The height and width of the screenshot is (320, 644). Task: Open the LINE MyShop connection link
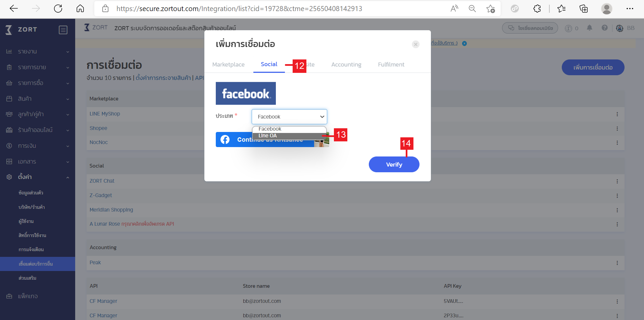[105, 114]
